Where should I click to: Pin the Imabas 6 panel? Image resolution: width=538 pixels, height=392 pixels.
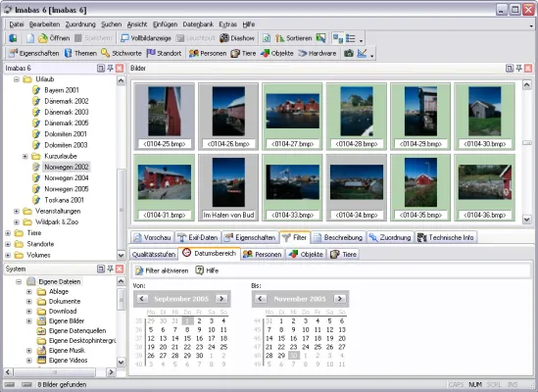coord(110,68)
